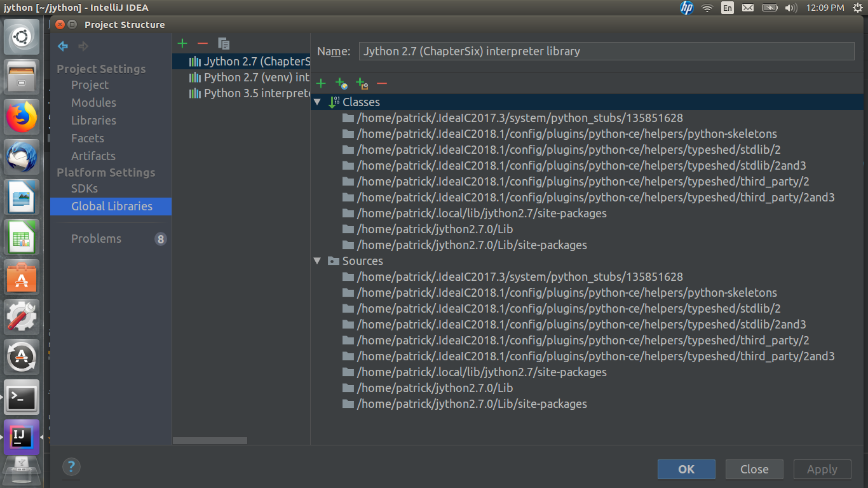Open the terminal from the launcher

21,397
